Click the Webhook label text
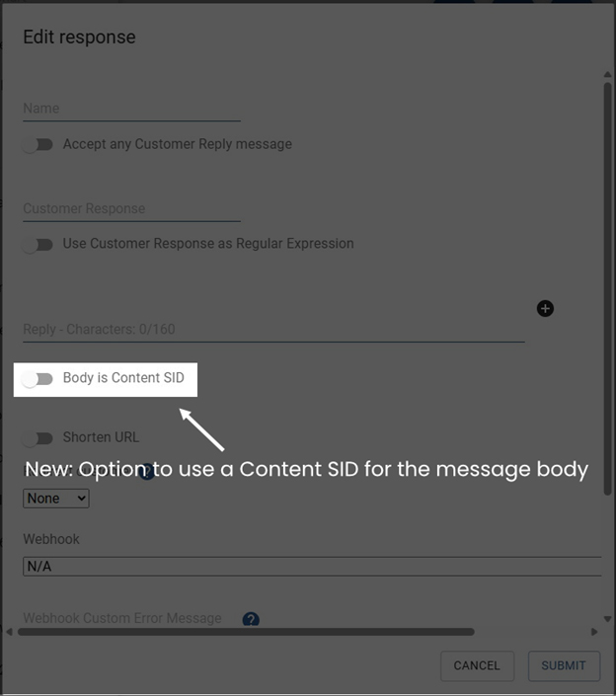 (x=51, y=539)
